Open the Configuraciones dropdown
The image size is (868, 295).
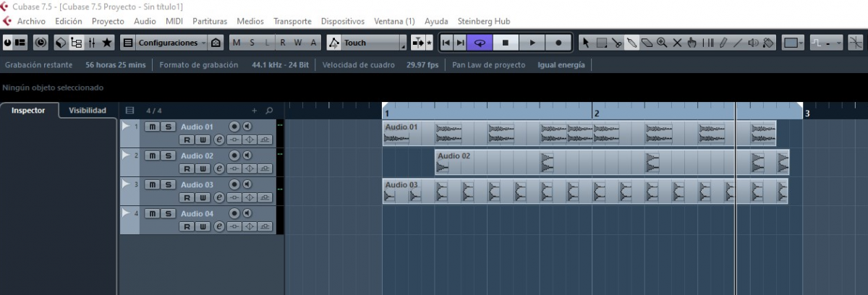[171, 43]
